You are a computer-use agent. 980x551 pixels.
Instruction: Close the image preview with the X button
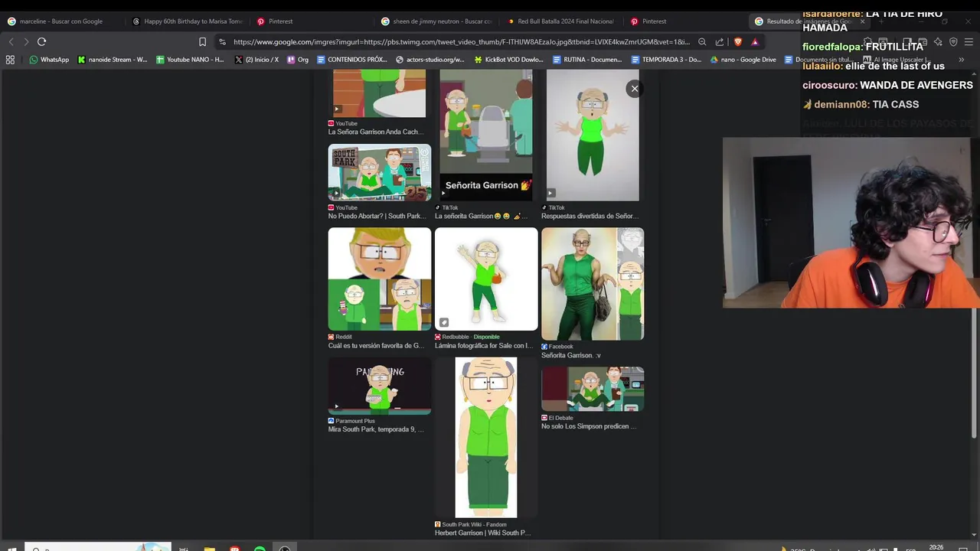pyautogui.click(x=635, y=89)
